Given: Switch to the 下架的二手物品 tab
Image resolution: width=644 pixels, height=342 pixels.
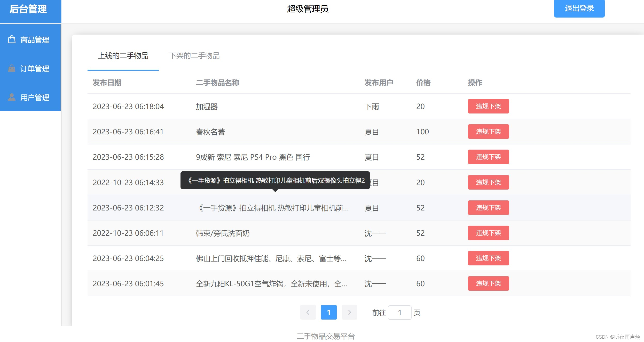Looking at the screenshot, I should click(194, 56).
